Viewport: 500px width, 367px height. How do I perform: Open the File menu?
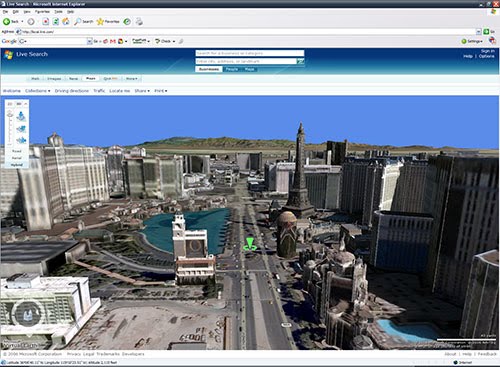[x=5, y=12]
